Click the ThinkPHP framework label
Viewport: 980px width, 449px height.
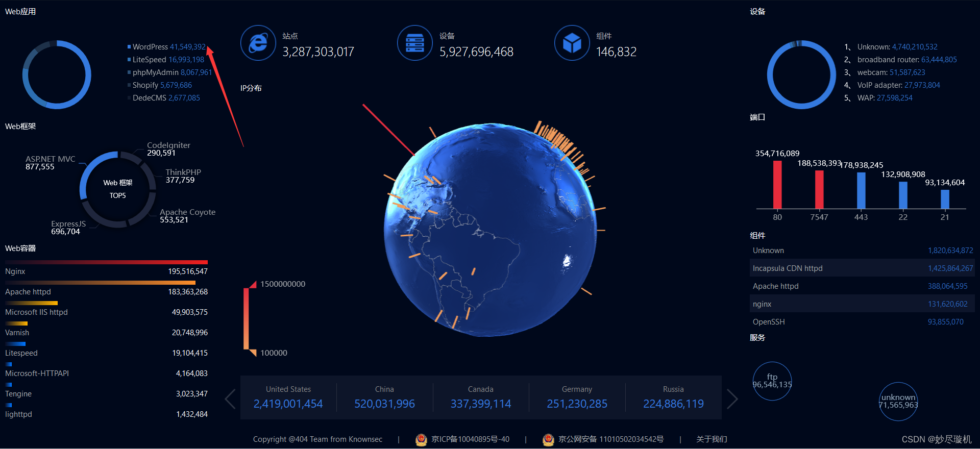(183, 172)
